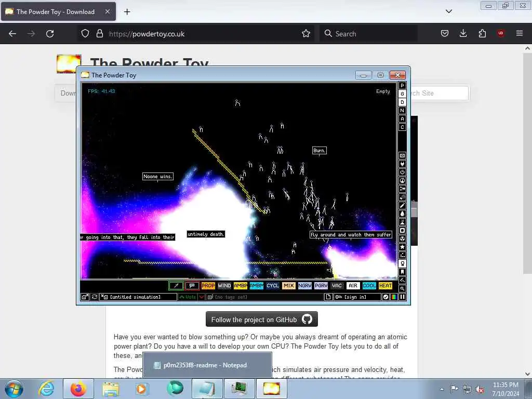Select the HEAT tool
The height and width of the screenshot is (399, 532).
tap(385, 286)
